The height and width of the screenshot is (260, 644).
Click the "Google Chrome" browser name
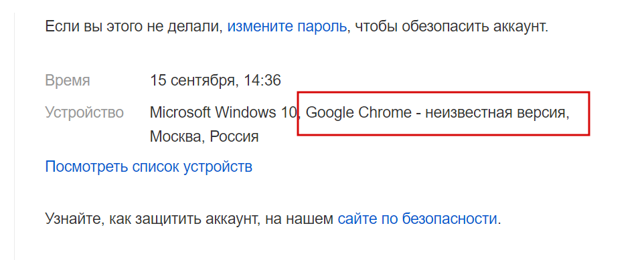point(359,112)
